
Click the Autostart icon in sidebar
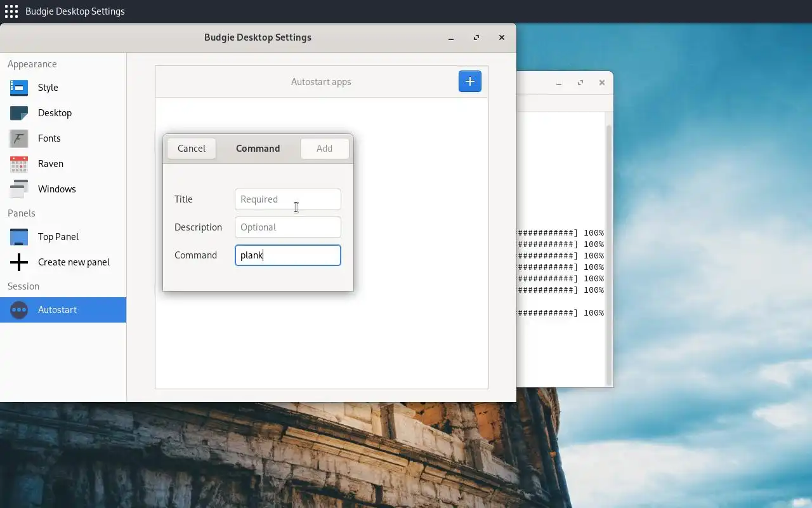(19, 310)
